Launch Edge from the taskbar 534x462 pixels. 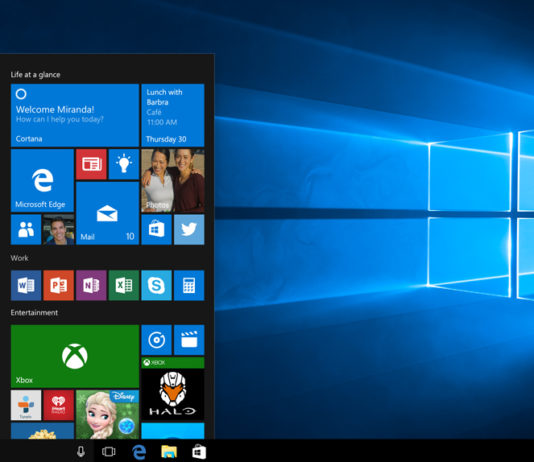(139, 452)
